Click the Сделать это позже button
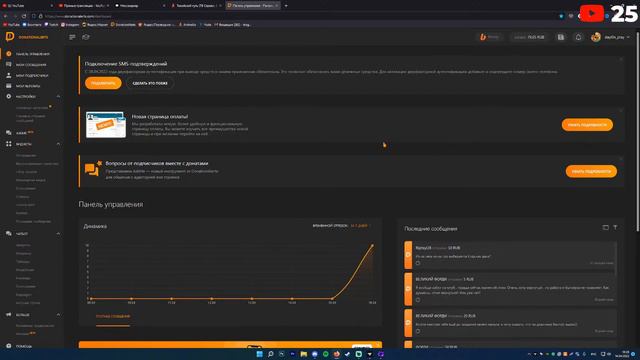Image resolution: width=640 pixels, height=360 pixels. pos(150,83)
